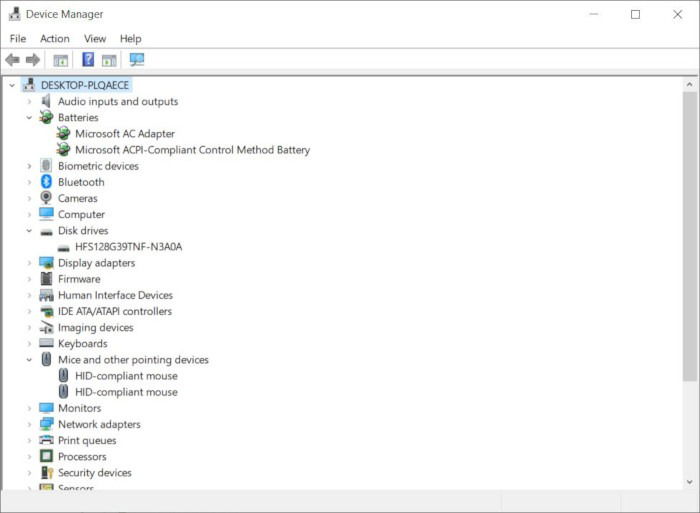
Task: Click the Microsoft AC Adapter icon
Action: click(x=63, y=133)
